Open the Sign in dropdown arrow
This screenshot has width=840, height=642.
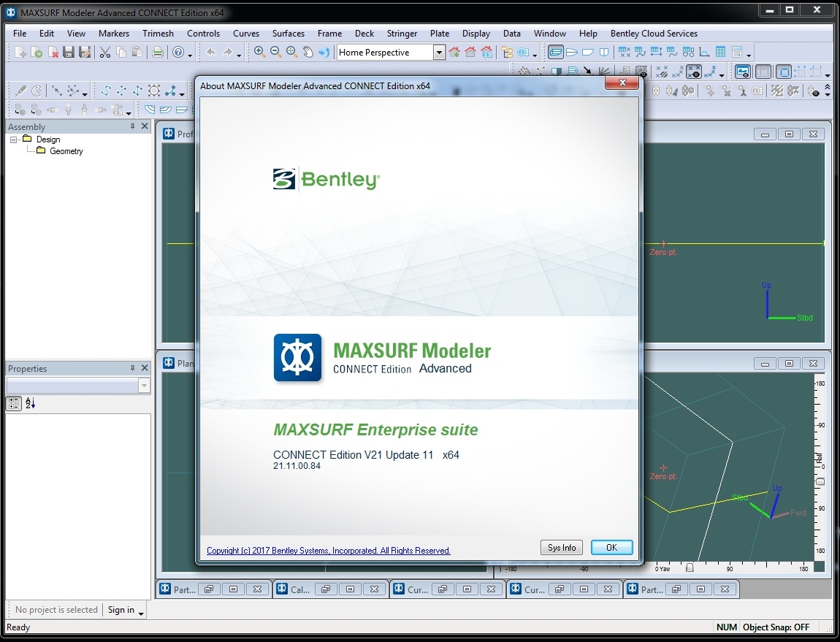(141, 613)
